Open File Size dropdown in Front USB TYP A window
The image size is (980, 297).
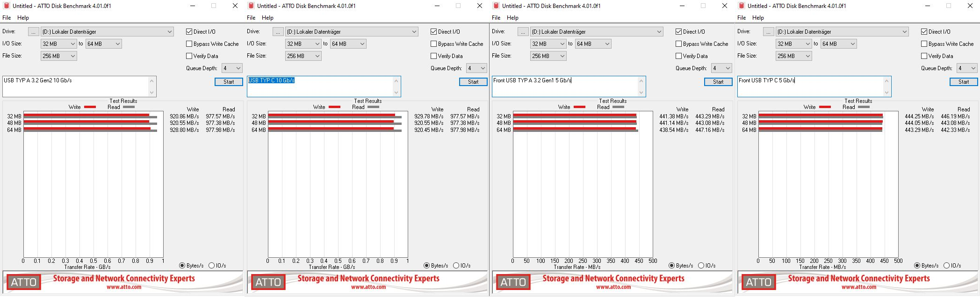click(548, 56)
